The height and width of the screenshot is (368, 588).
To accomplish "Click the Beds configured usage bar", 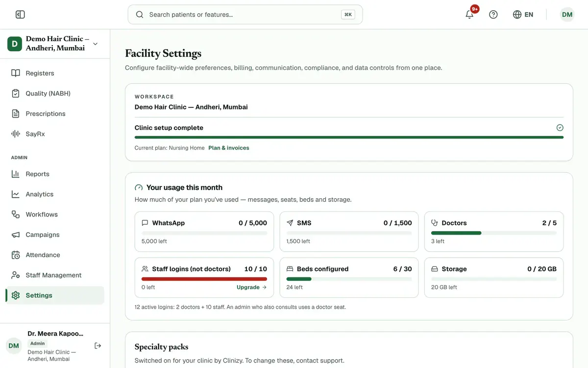I will coord(349,279).
